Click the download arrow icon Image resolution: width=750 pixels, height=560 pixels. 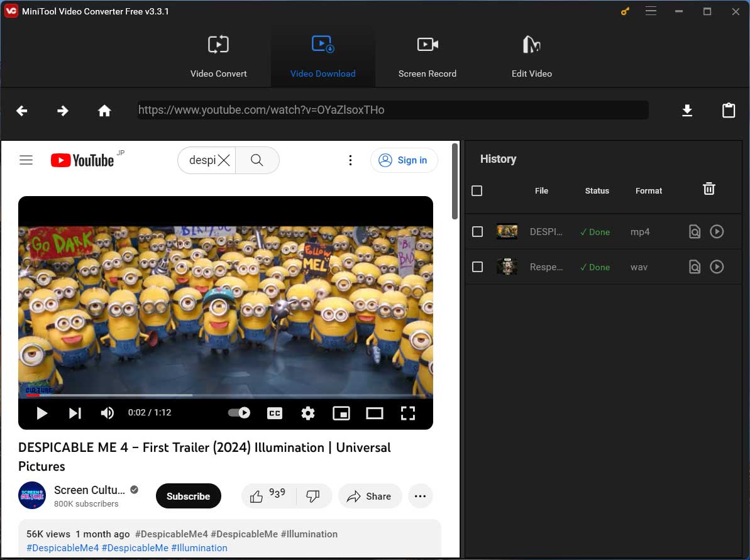tap(687, 111)
